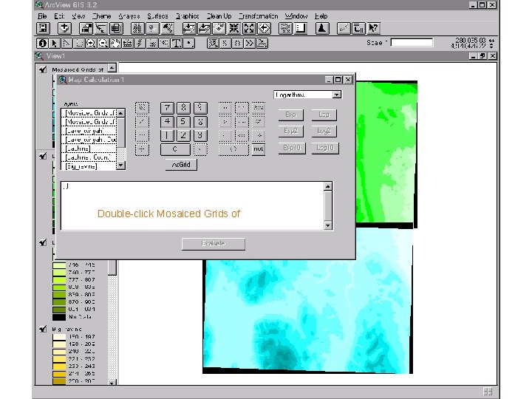Click the context Help arrow icon
532x399 pixels.
pos(373,28)
